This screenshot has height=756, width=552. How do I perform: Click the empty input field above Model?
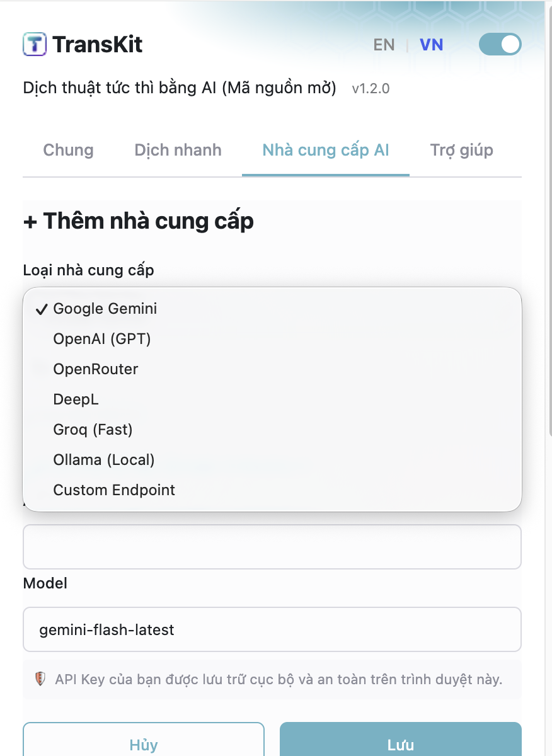(x=272, y=547)
